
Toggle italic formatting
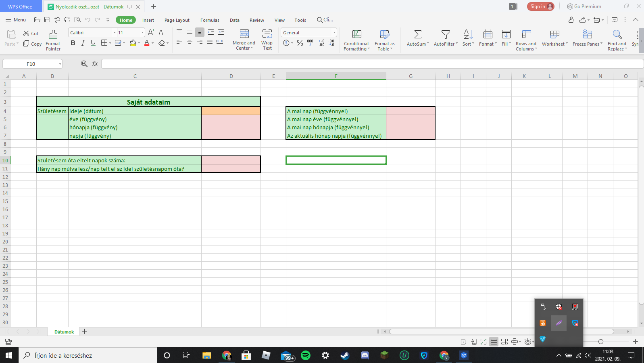(x=83, y=43)
